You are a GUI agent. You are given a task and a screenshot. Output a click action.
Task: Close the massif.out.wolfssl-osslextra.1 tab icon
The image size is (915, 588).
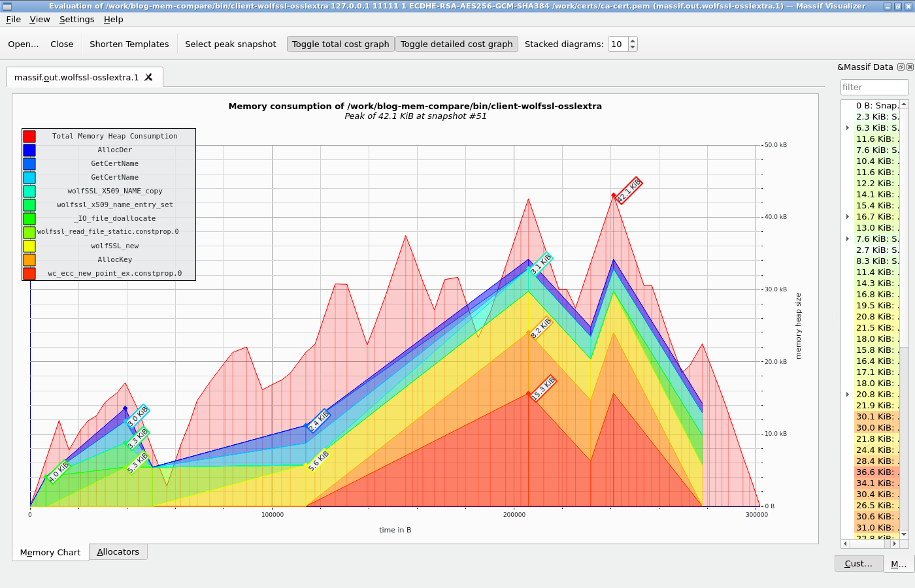coord(148,77)
